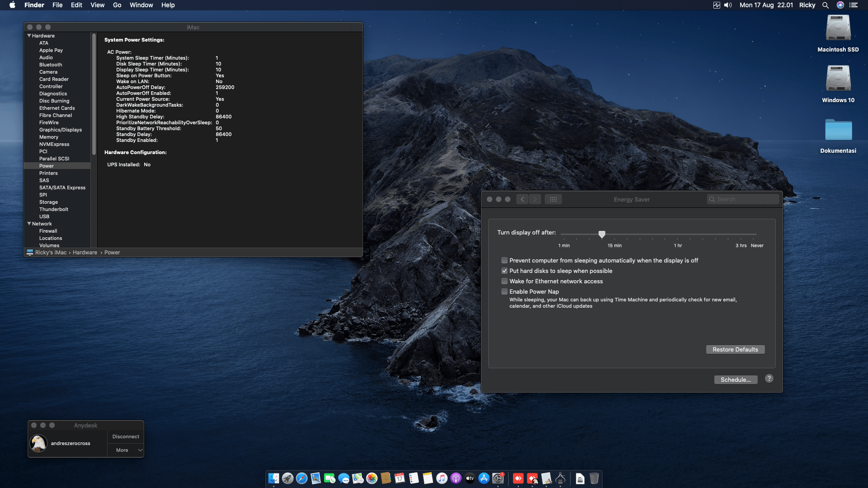Image resolution: width=868 pixels, height=488 pixels.
Task: Uncheck Put hard disks to sleep
Action: tap(505, 271)
